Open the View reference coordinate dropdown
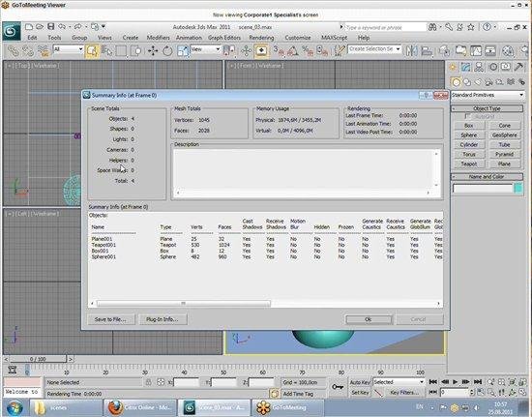532x417 pixels. pos(205,49)
